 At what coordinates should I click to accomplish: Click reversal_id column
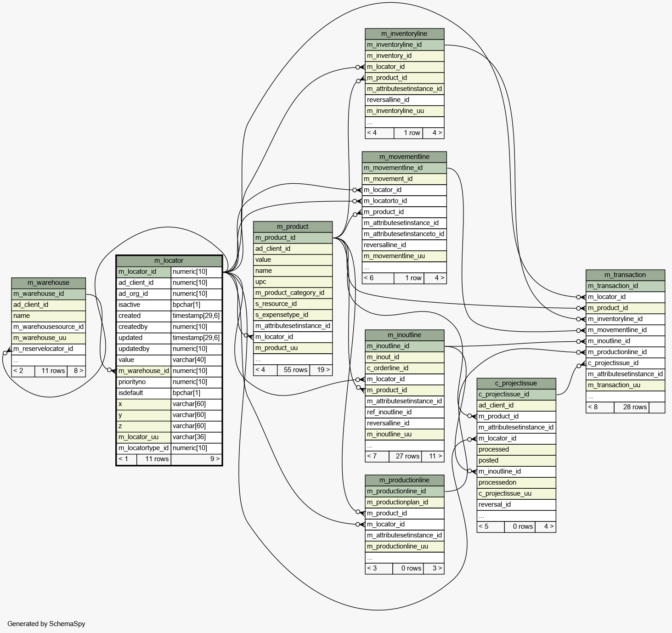pyautogui.click(x=516, y=504)
